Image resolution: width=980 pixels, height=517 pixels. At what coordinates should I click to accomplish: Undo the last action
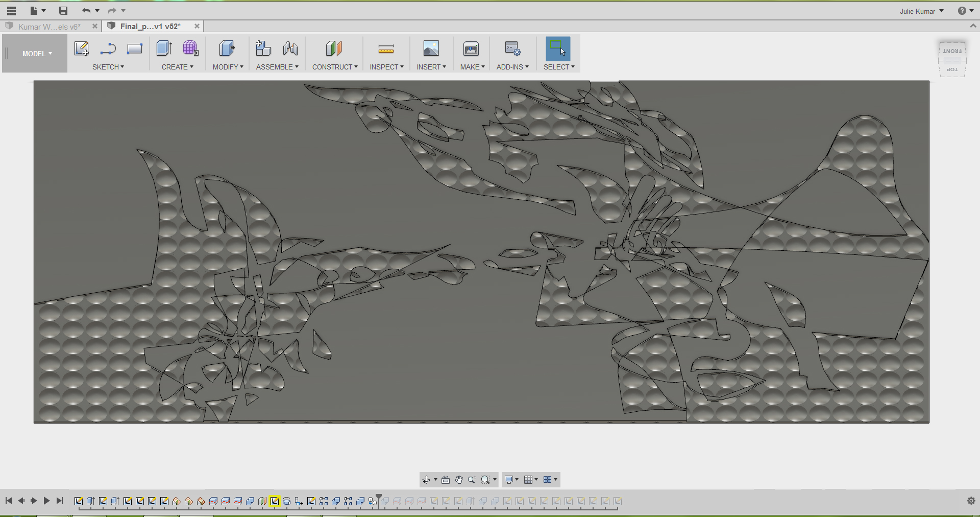[x=86, y=11]
